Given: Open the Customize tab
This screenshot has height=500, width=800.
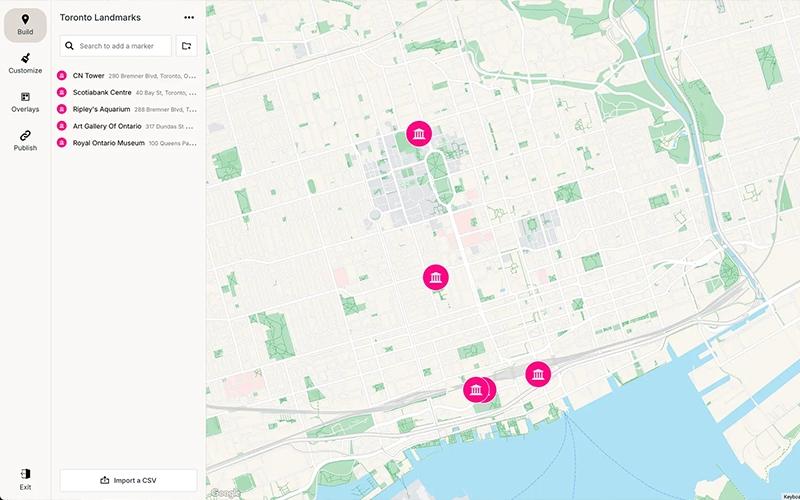Looking at the screenshot, I should (25, 64).
